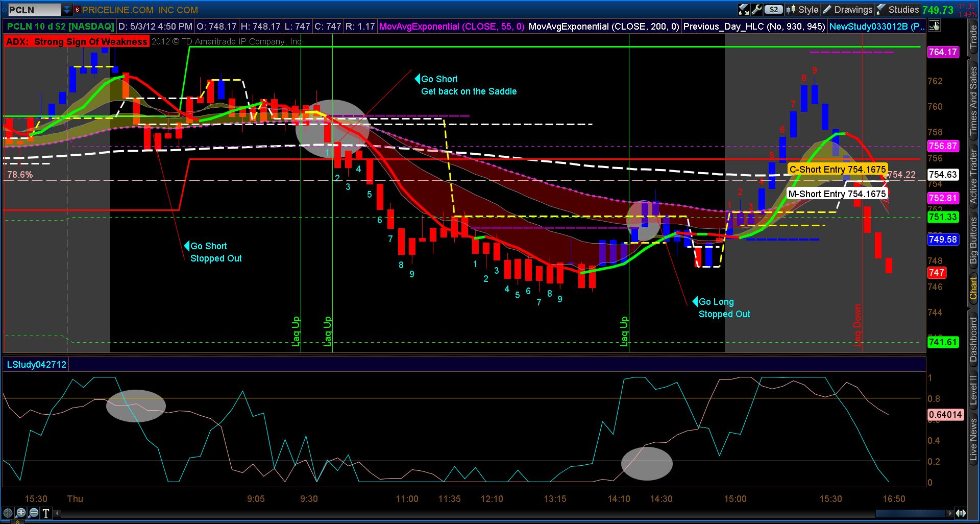This screenshot has height=524, width=980.
Task: Select NewStudy033012B study label
Action: (x=877, y=26)
